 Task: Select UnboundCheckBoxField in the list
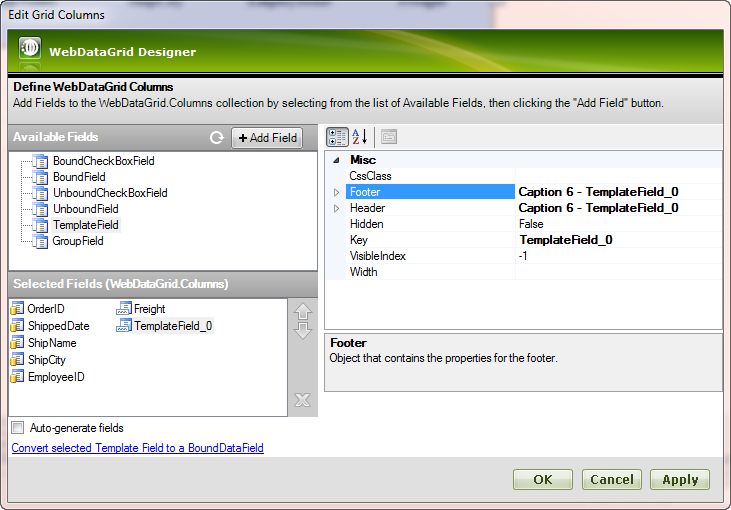click(x=109, y=193)
